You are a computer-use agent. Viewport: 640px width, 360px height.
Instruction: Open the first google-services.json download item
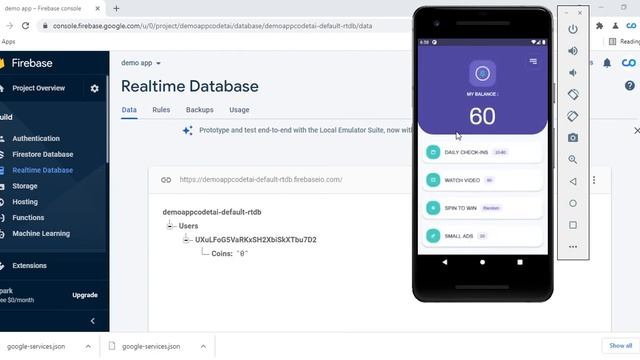tap(36, 347)
